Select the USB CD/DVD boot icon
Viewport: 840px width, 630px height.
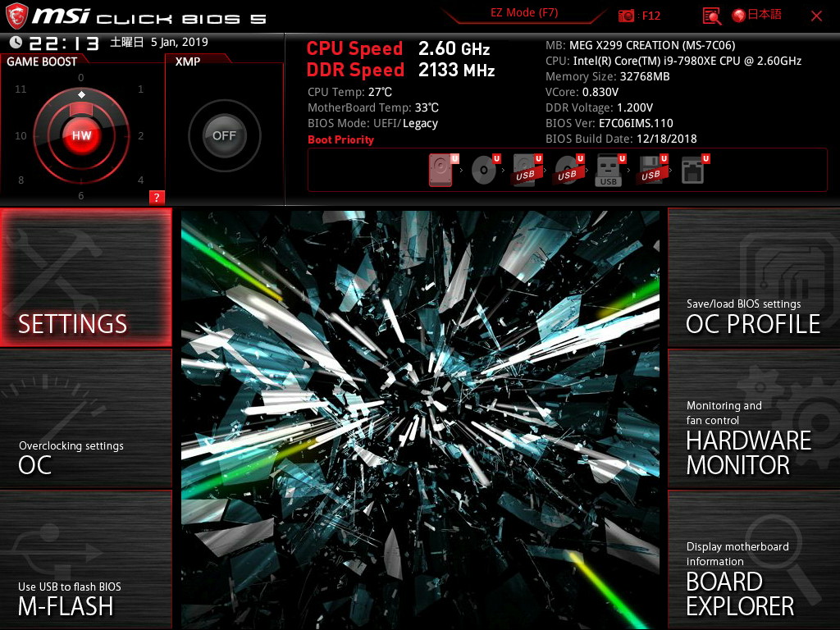[569, 170]
